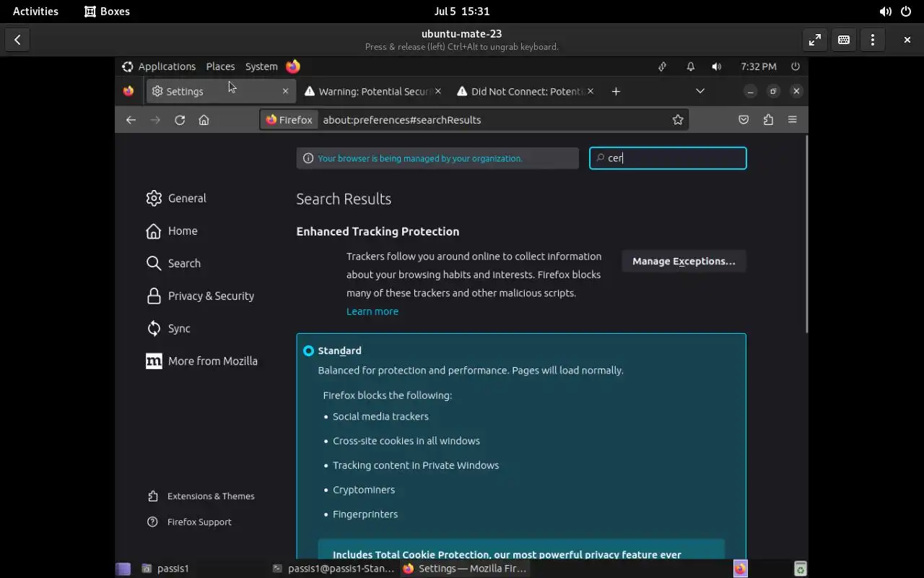
Task: Open the Boxes app menu in top bar
Action: 107,11
